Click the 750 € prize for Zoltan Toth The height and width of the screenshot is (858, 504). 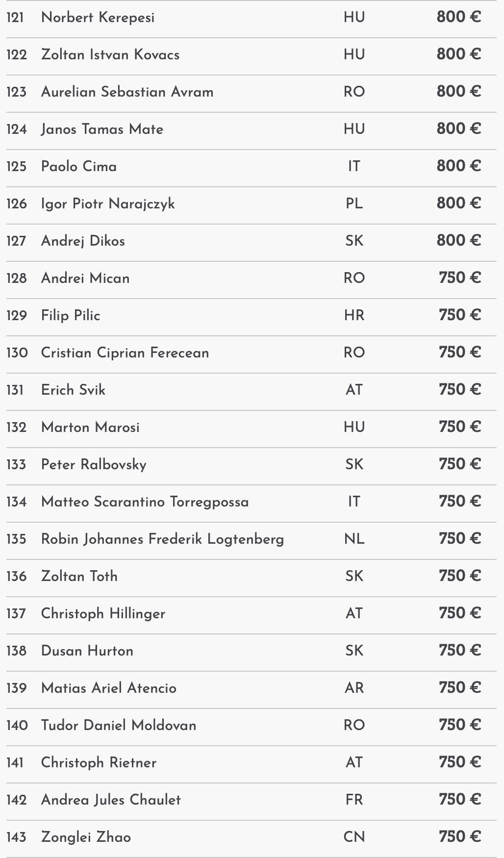click(459, 576)
